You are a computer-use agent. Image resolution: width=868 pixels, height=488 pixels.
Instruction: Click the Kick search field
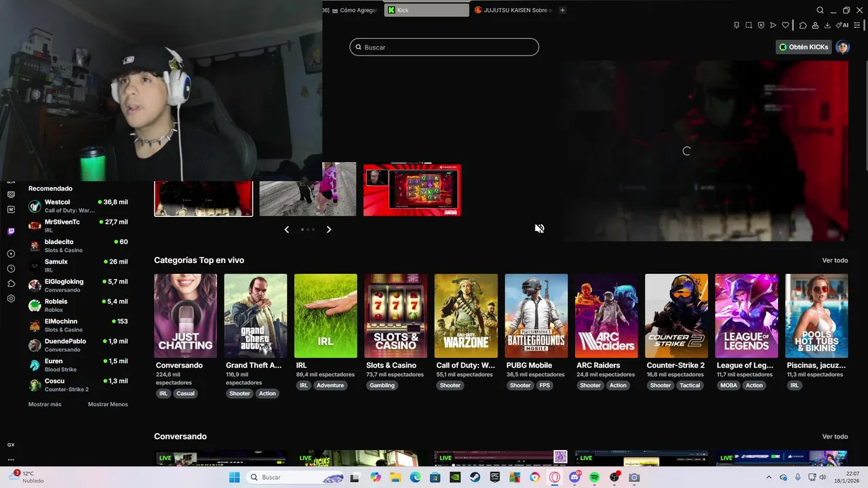click(444, 47)
